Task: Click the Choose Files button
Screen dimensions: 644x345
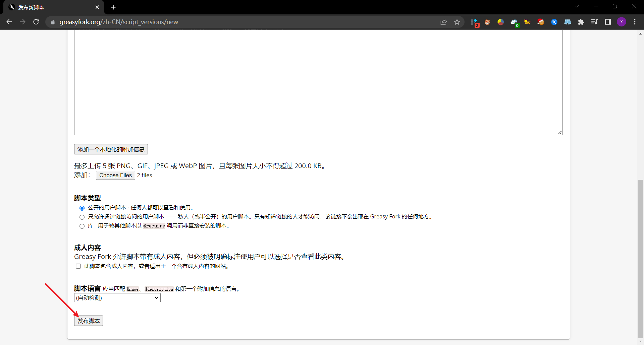Action: [x=115, y=175]
